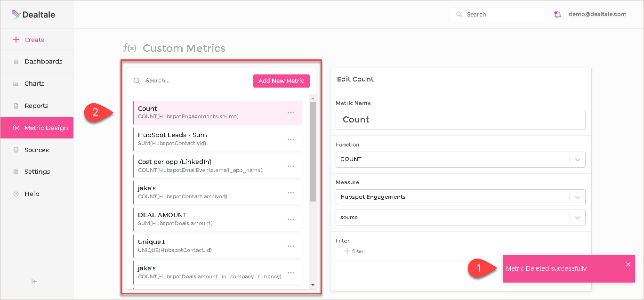Click the Create plus icon
644x300 pixels.
click(x=16, y=40)
